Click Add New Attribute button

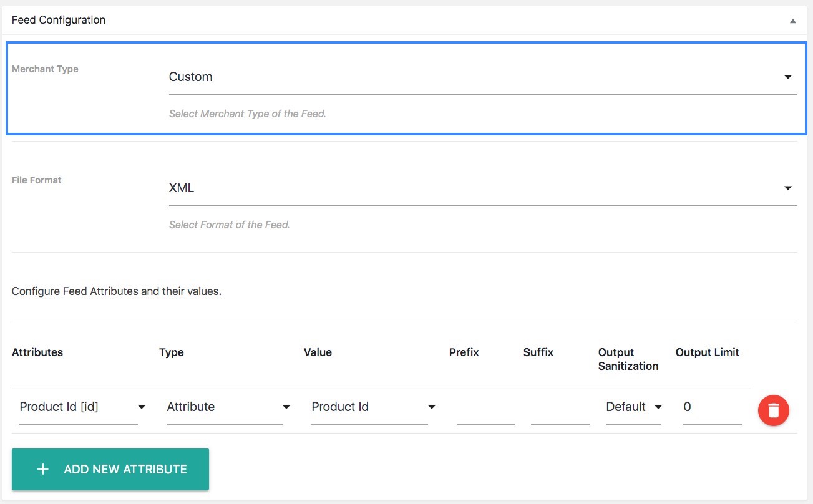click(x=110, y=469)
